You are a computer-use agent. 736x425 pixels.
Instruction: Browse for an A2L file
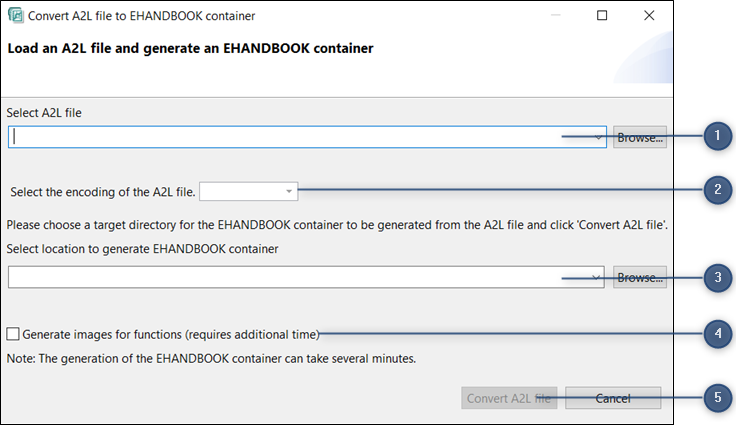pos(640,138)
